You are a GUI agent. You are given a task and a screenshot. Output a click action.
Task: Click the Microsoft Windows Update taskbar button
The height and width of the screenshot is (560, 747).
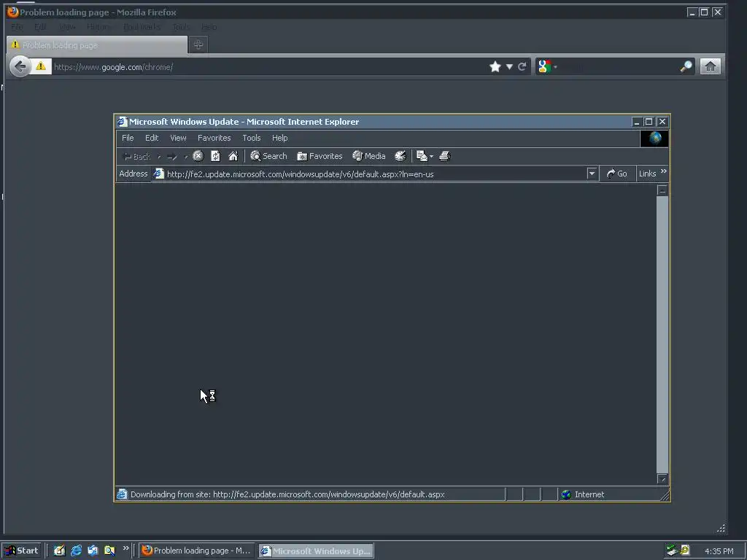point(316,551)
